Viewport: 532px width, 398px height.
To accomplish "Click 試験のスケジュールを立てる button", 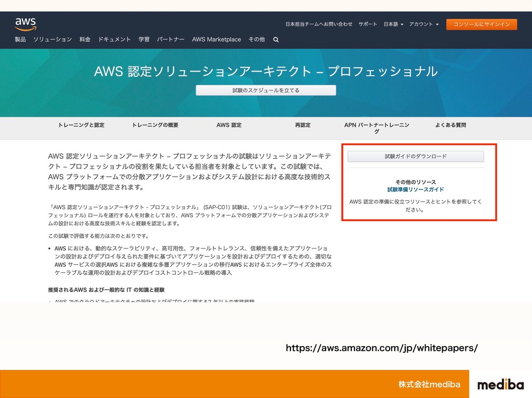I will [266, 90].
